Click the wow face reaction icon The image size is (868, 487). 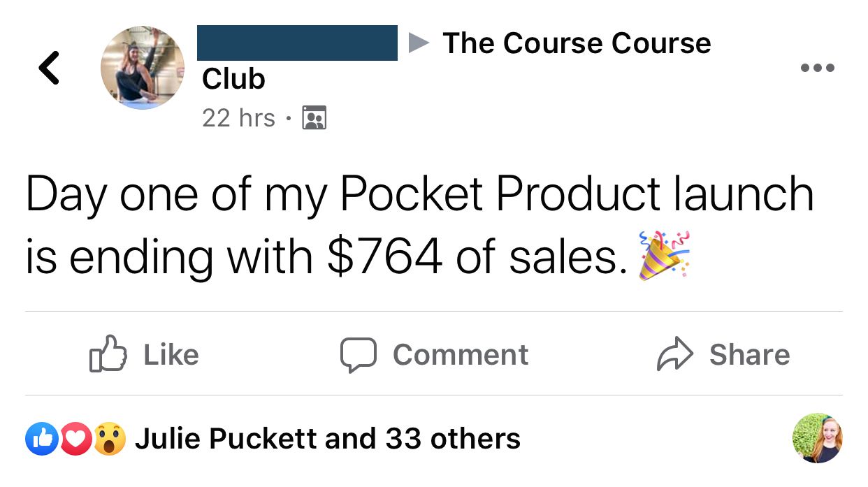(x=110, y=439)
